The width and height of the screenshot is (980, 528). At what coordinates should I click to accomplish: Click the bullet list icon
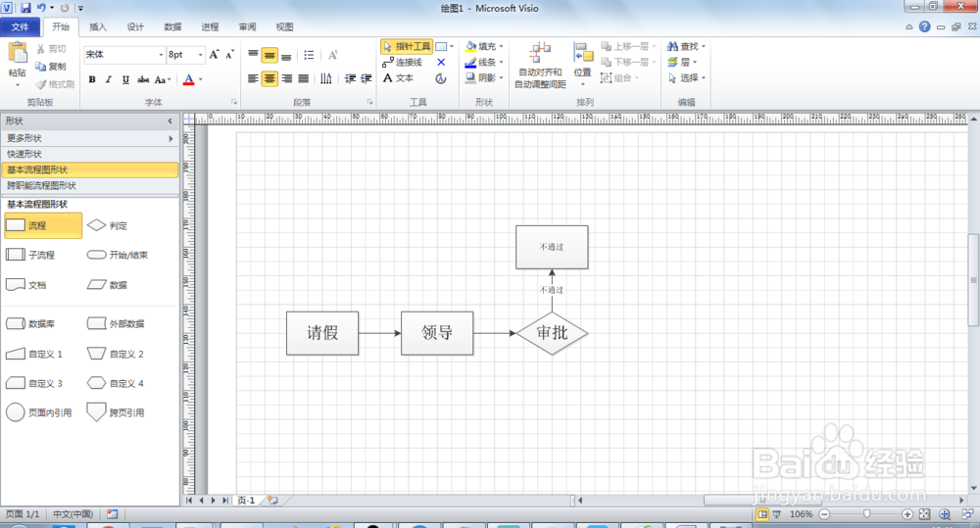[309, 55]
